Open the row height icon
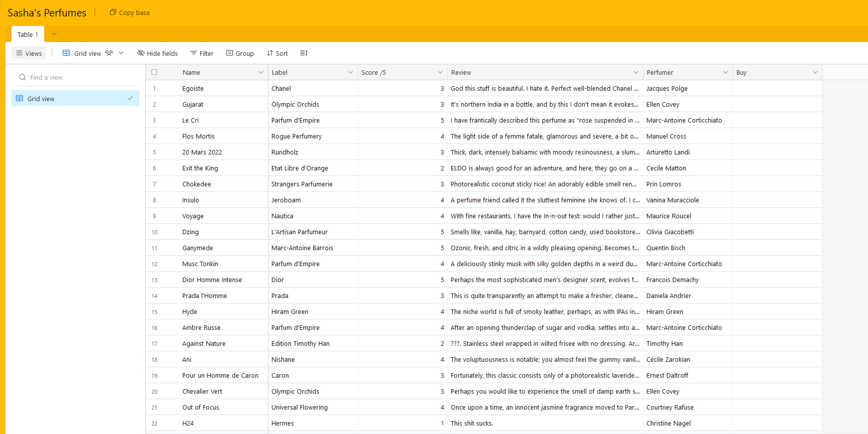This screenshot has height=434, width=868. (304, 53)
